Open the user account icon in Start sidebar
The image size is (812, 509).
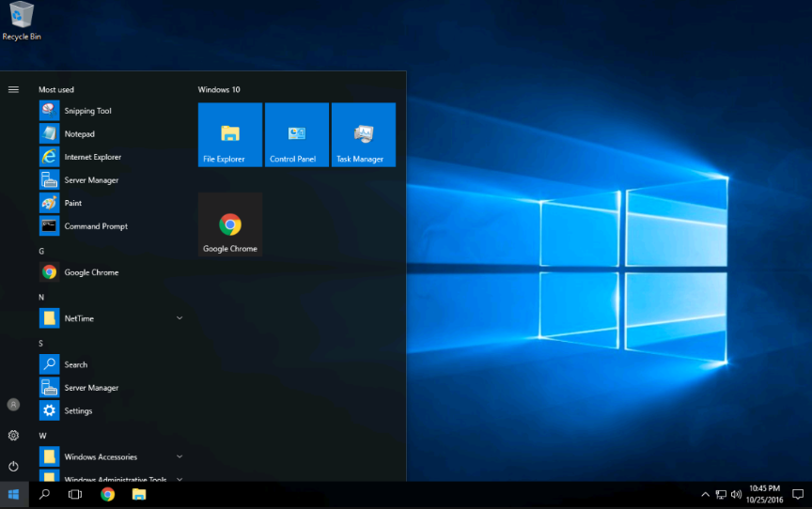pos(13,405)
